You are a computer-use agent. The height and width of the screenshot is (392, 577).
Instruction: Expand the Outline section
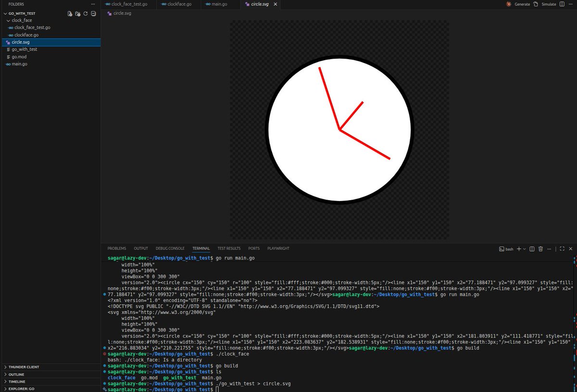pos(50,374)
